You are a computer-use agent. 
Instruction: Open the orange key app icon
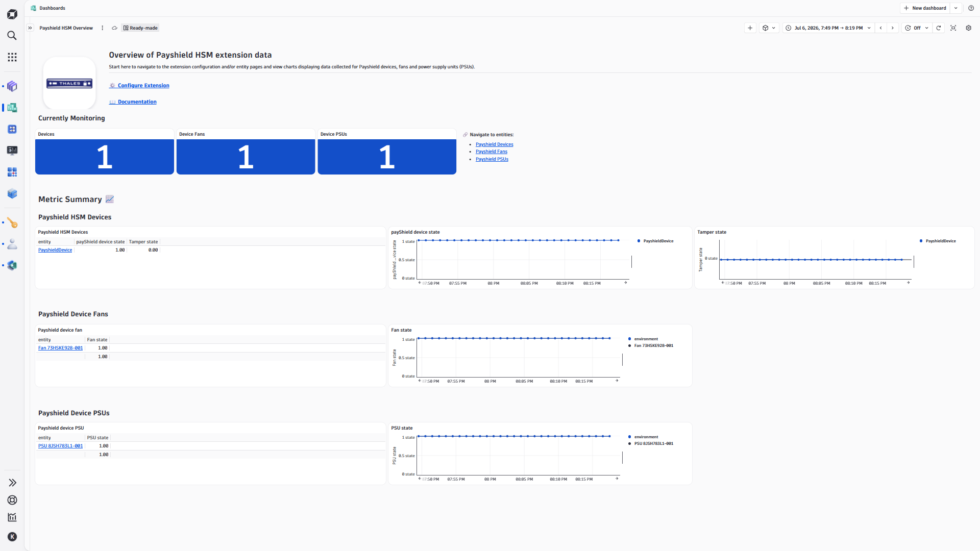point(12,223)
